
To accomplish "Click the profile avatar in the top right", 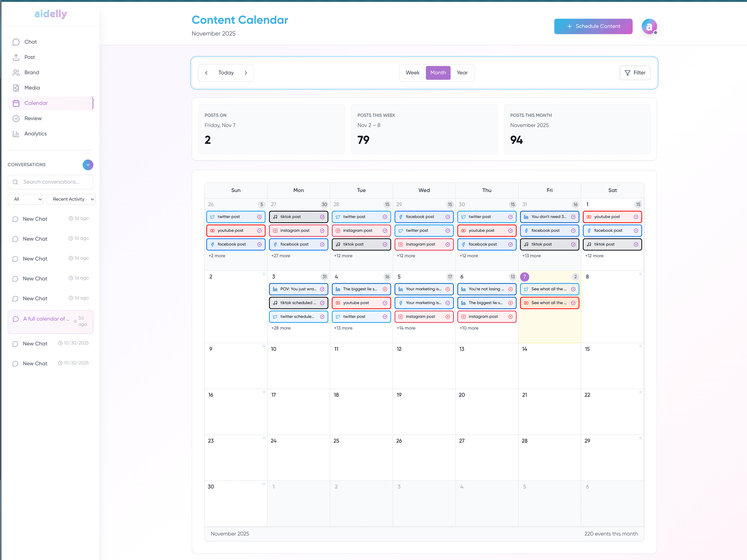I will [649, 26].
